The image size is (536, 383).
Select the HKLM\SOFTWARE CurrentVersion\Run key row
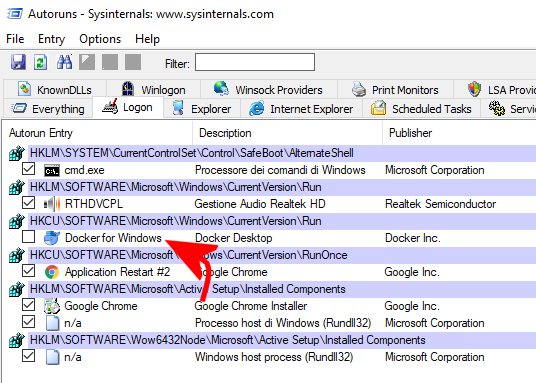(x=282, y=187)
